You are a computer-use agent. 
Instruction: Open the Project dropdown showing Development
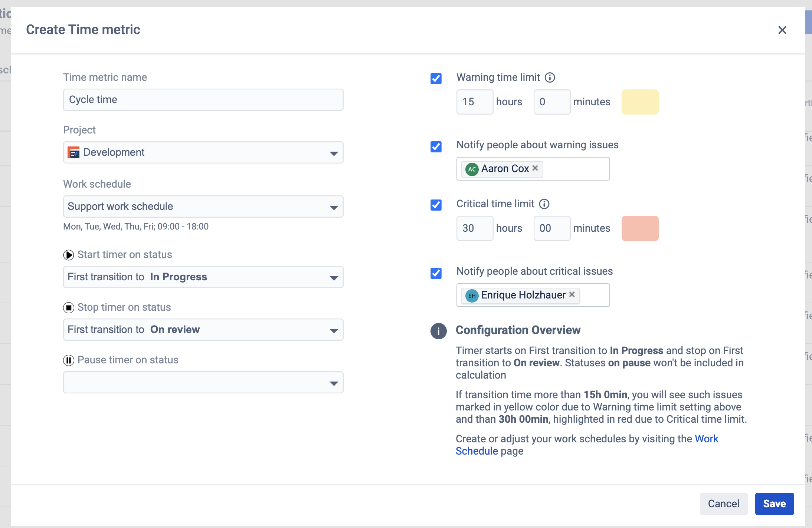203,152
